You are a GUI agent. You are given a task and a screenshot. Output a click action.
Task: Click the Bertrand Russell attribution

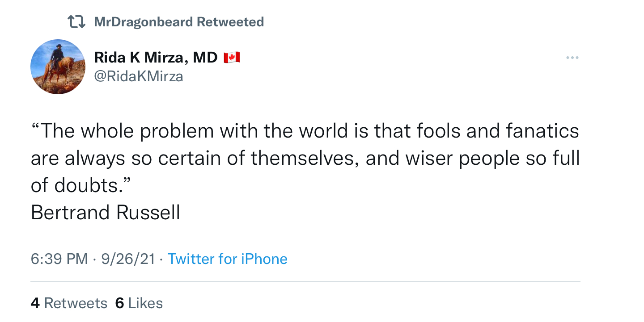tap(106, 213)
